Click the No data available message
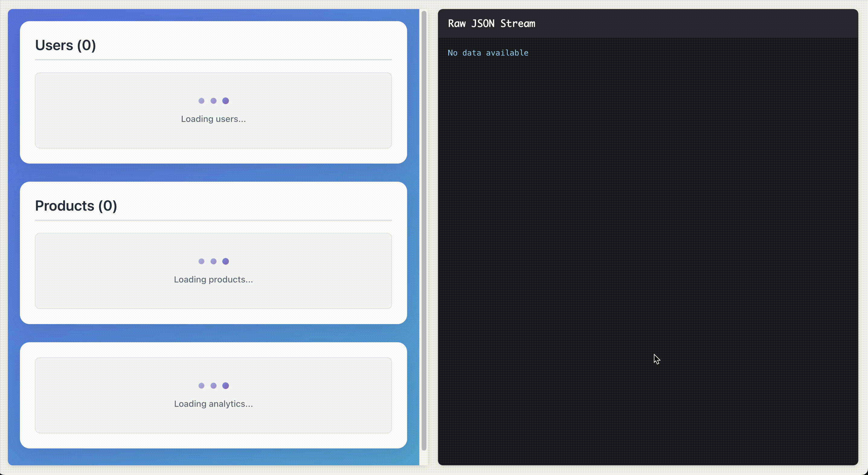The image size is (868, 475). (x=487, y=53)
